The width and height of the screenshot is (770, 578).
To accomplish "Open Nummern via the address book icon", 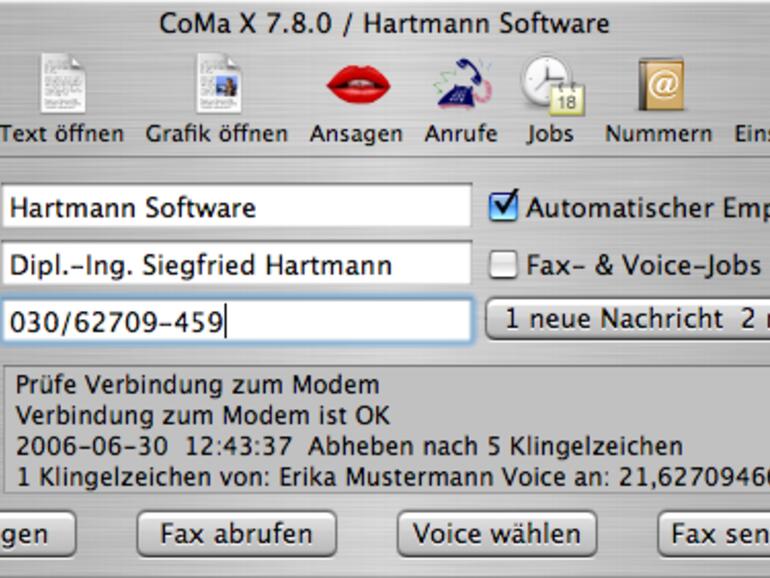I will (661, 84).
